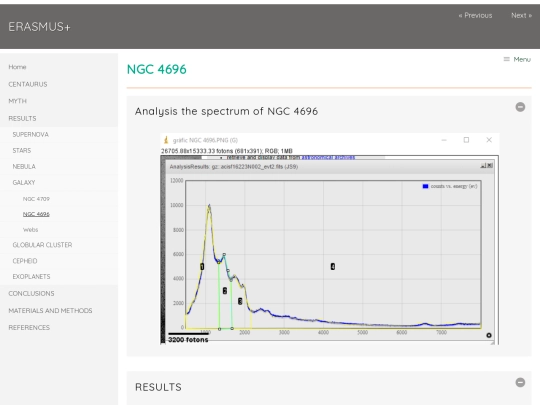Screen dimensions: 540x405
Task: Go to CONCLUSIONS section
Action: pos(31,293)
